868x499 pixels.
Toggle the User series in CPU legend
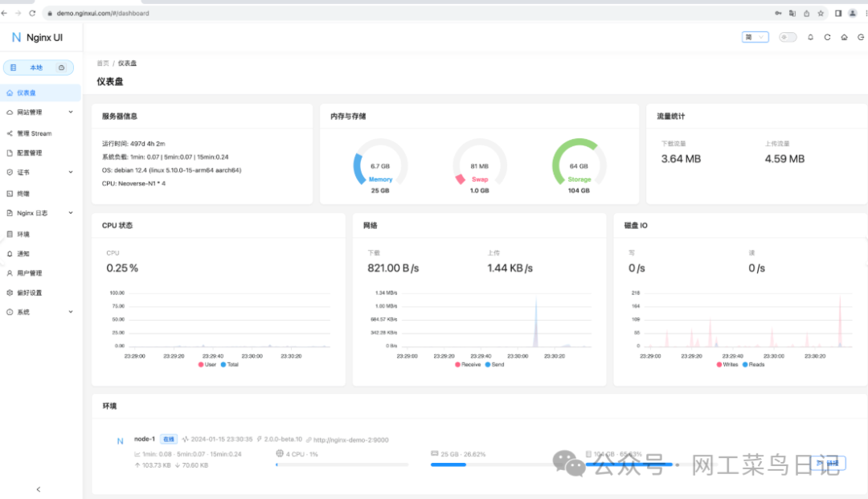point(207,365)
